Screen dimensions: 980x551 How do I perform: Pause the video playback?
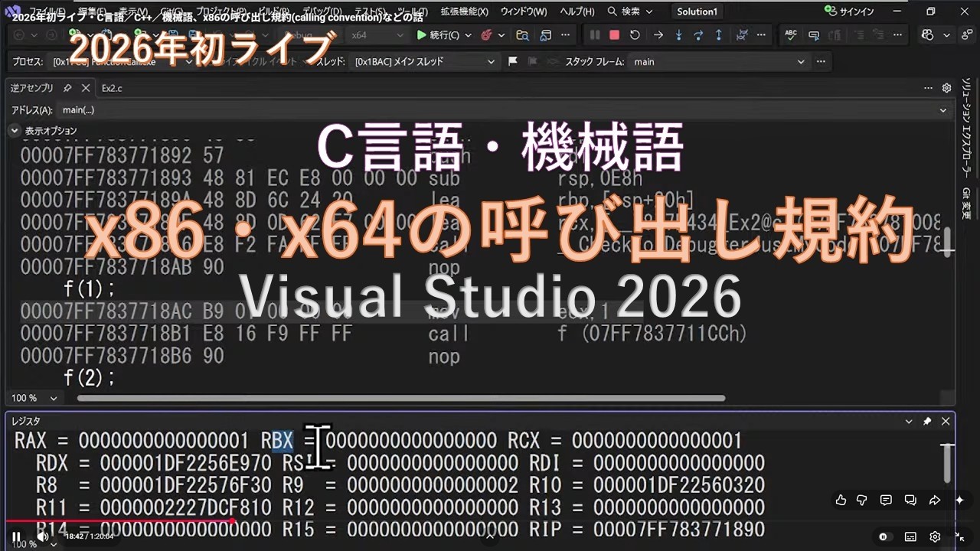16,536
